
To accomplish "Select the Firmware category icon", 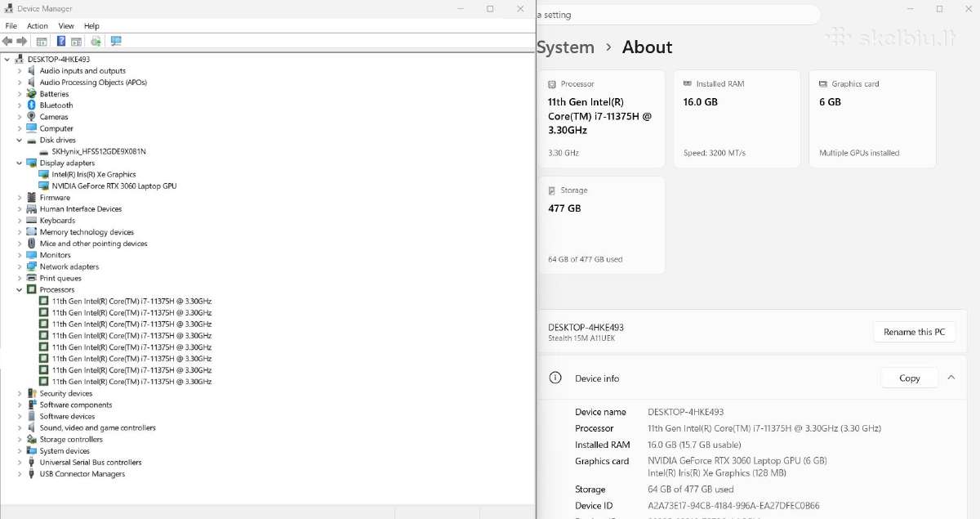I will click(32, 197).
